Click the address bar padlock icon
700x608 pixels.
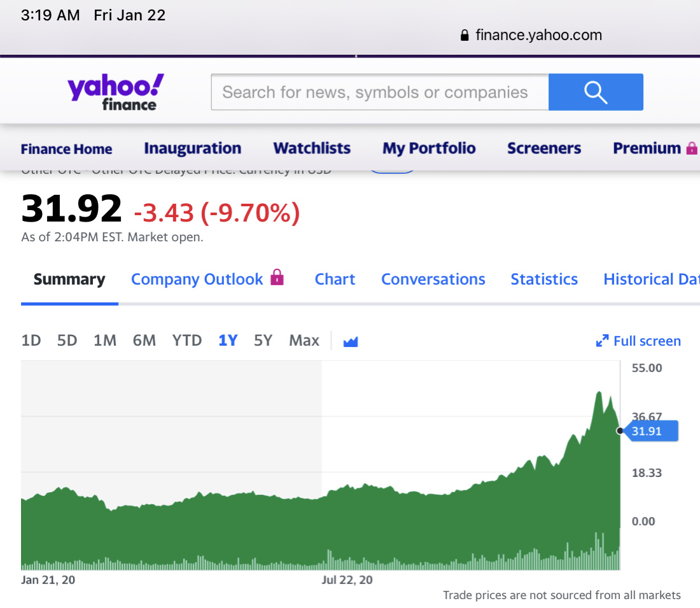pos(465,35)
